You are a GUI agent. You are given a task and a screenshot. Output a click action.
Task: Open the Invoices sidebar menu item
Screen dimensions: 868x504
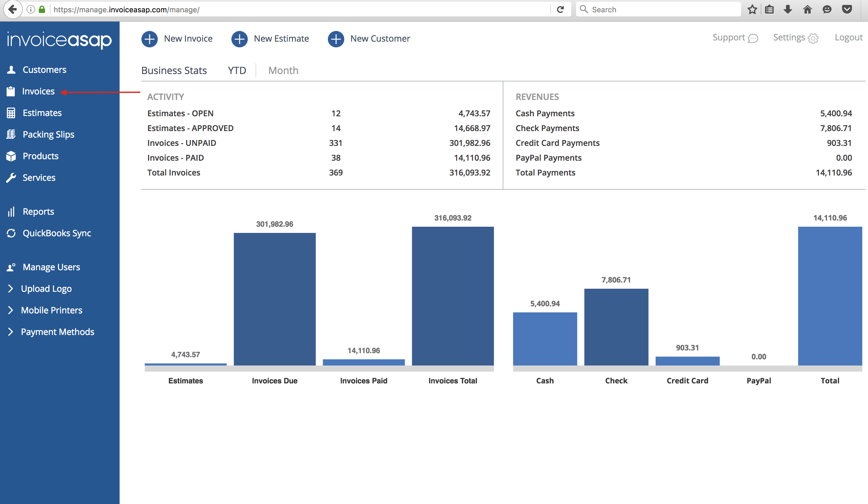point(38,91)
